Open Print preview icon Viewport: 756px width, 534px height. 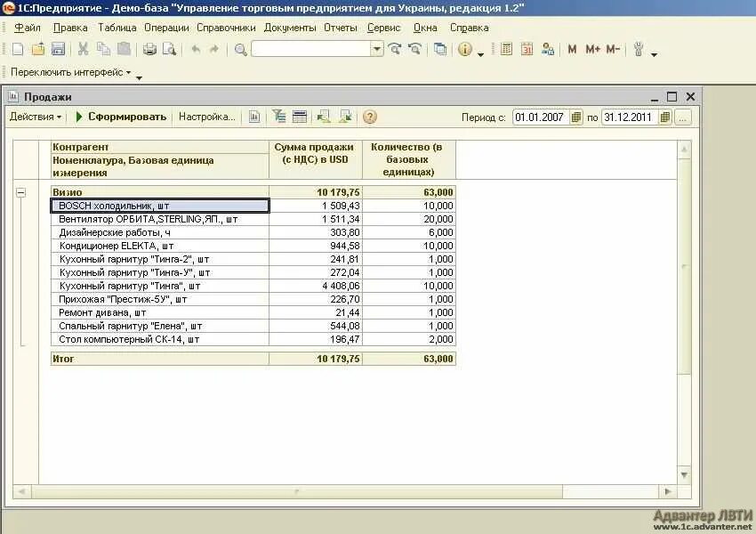(x=169, y=49)
